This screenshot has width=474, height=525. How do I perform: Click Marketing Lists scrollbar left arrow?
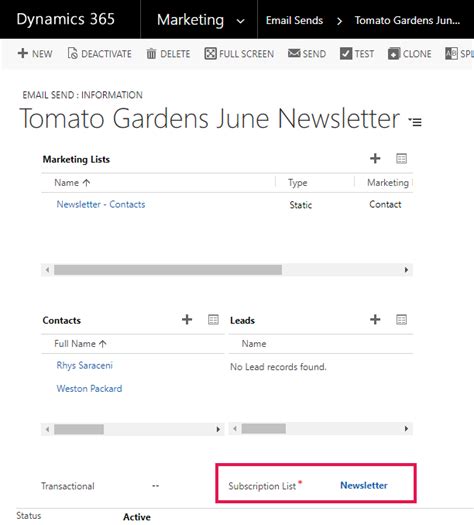(x=47, y=270)
